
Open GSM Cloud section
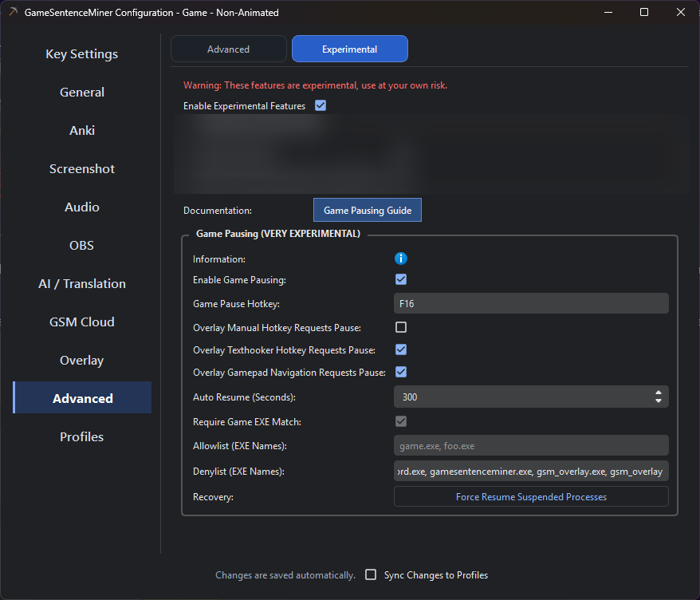(x=81, y=322)
